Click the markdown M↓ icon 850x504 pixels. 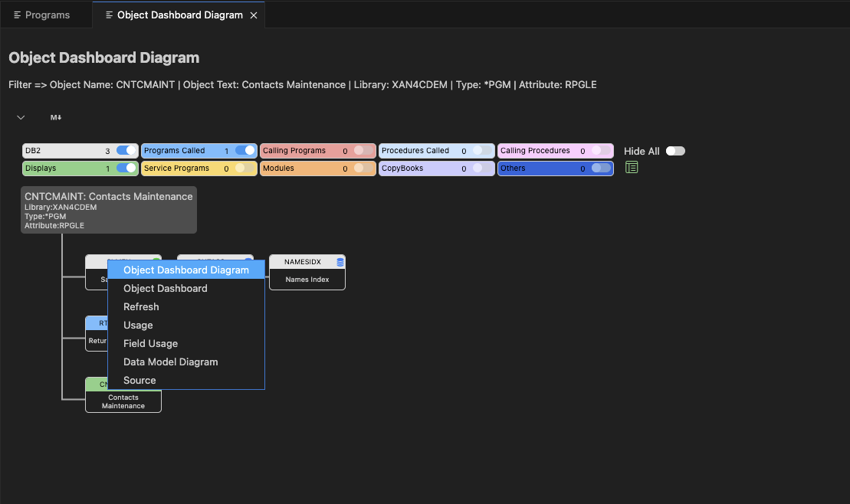point(56,117)
